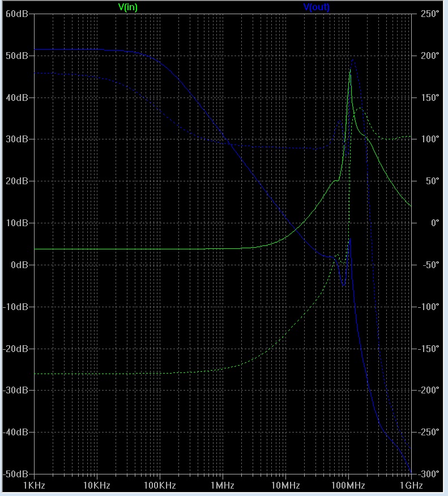The image size is (448, 496).
Task: Click the -300° phase axis label
Action: pyautogui.click(x=428, y=474)
